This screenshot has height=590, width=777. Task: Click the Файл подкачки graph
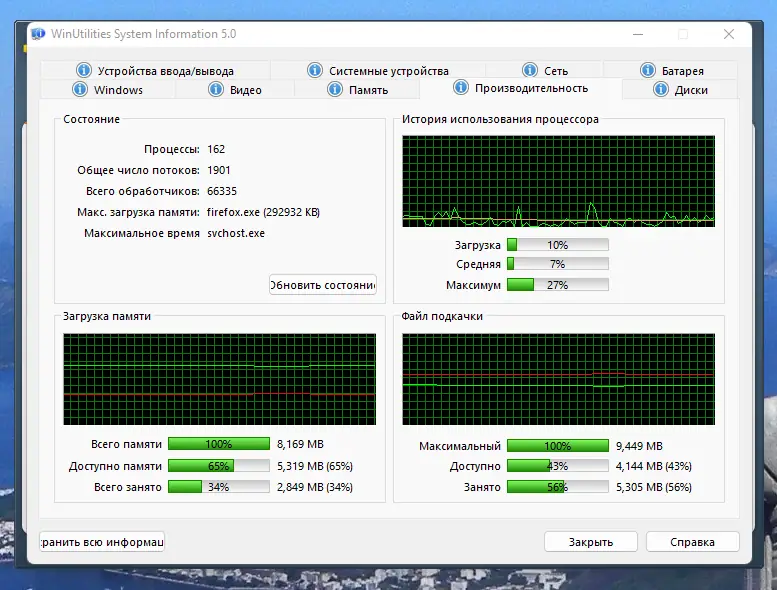558,379
